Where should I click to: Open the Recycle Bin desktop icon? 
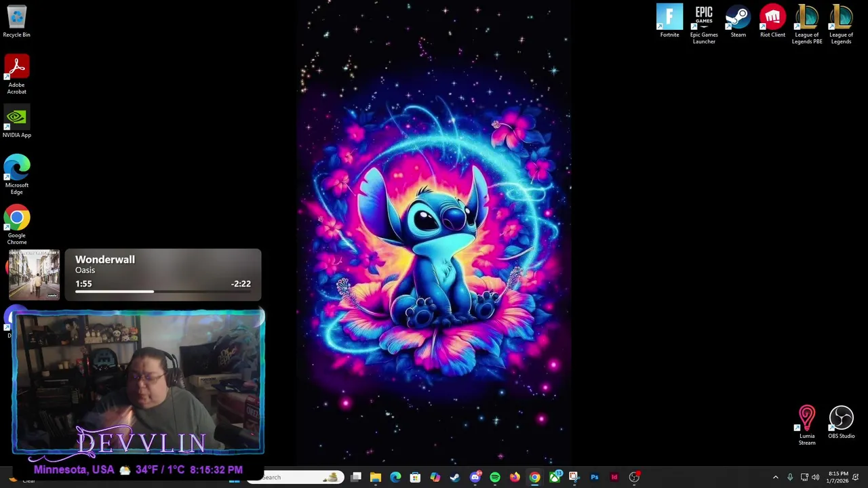16,21
